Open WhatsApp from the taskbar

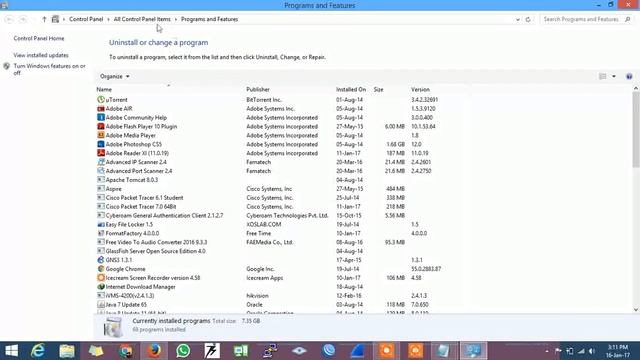pos(183,351)
